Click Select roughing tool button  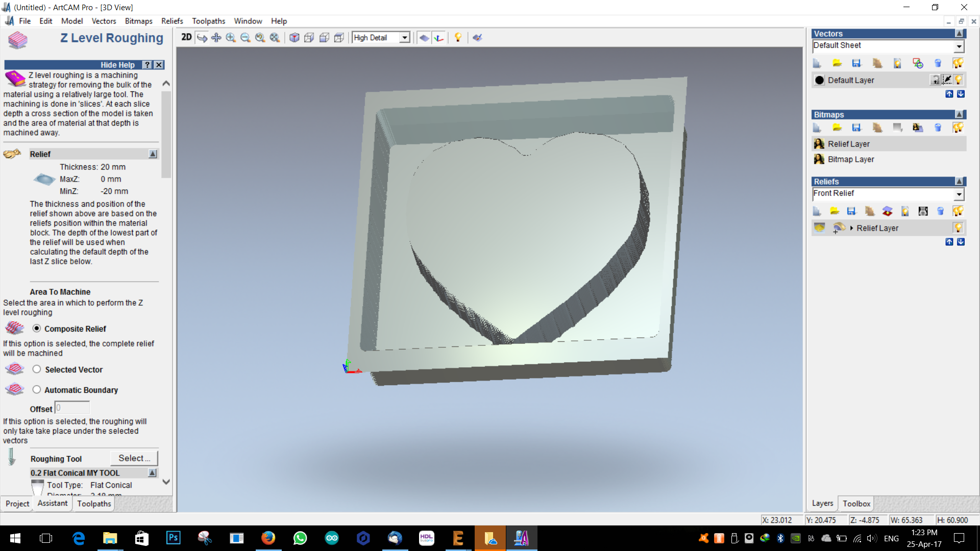pyautogui.click(x=134, y=458)
